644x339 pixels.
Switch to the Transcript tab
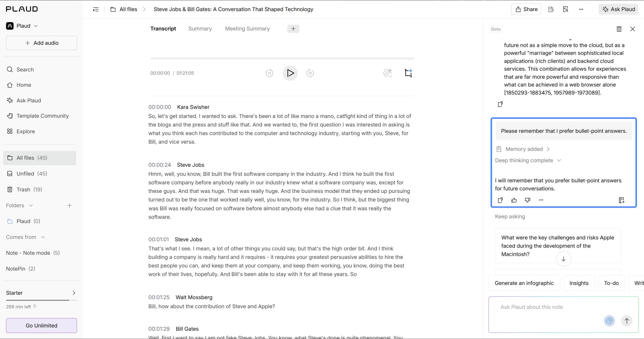coord(163,29)
